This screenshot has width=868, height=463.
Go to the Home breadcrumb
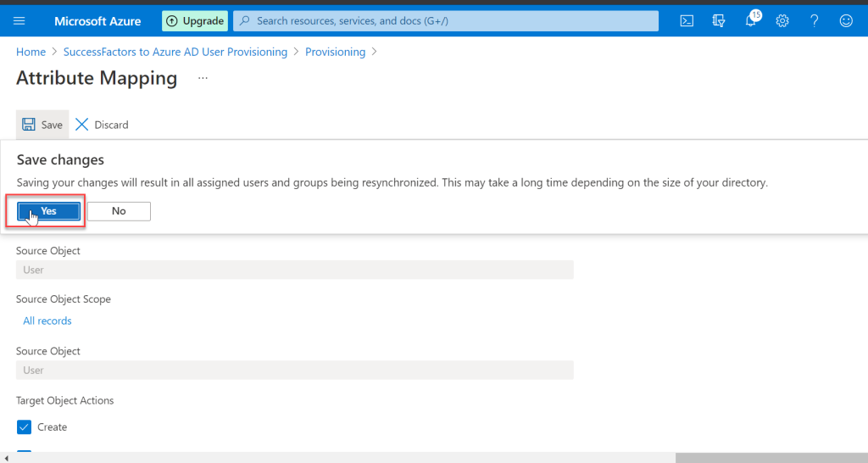[x=31, y=52]
